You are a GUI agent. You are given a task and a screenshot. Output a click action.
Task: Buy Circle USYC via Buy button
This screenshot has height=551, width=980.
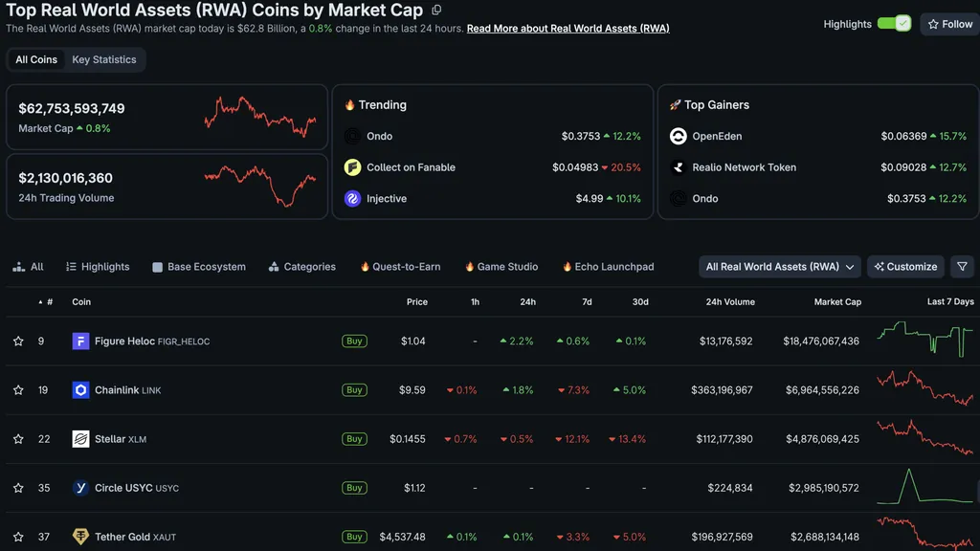point(354,488)
